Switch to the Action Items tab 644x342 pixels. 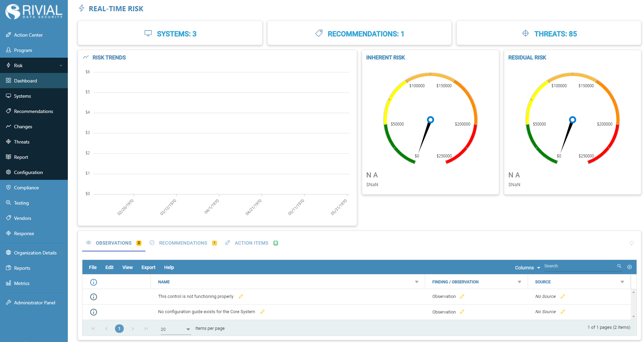coord(251,243)
